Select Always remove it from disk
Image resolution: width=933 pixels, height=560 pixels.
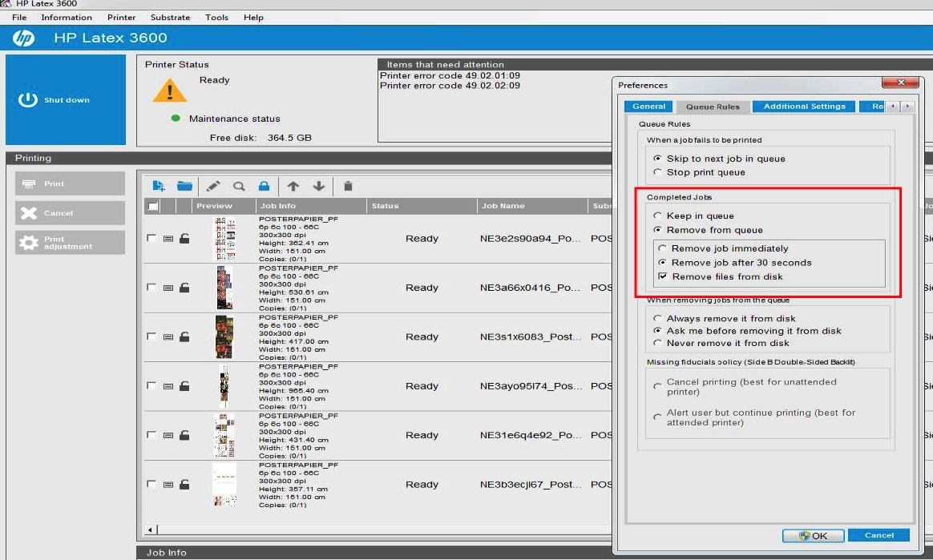657,319
